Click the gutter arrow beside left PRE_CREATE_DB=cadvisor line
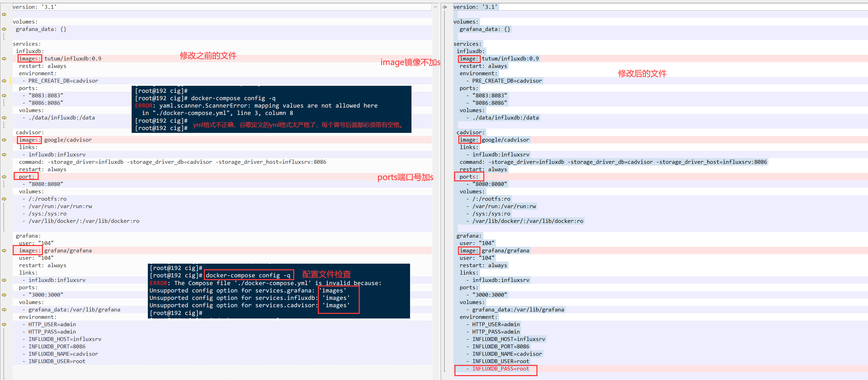 click(4, 81)
